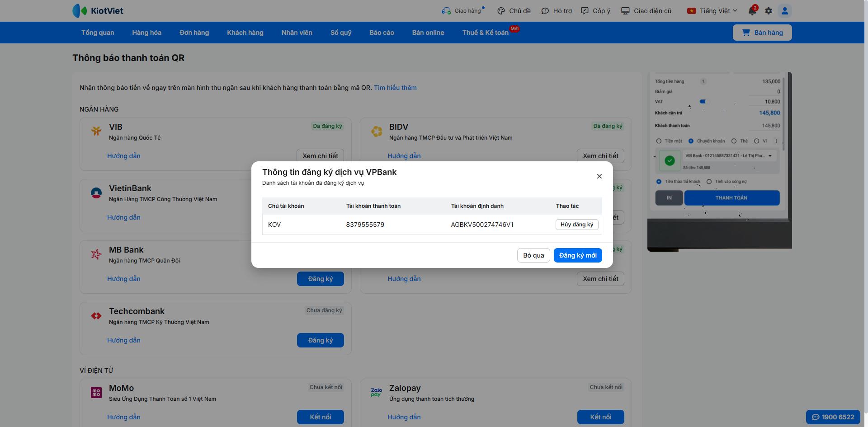Open the Sổ quỹ menu
Screen dimensions: 868x427
point(341,33)
